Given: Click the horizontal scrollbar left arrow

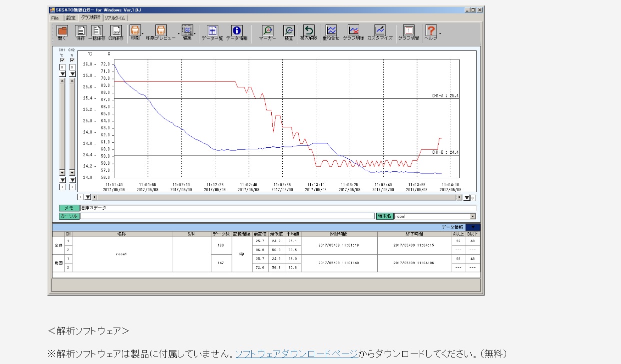Looking at the screenshot, I should (x=94, y=197).
